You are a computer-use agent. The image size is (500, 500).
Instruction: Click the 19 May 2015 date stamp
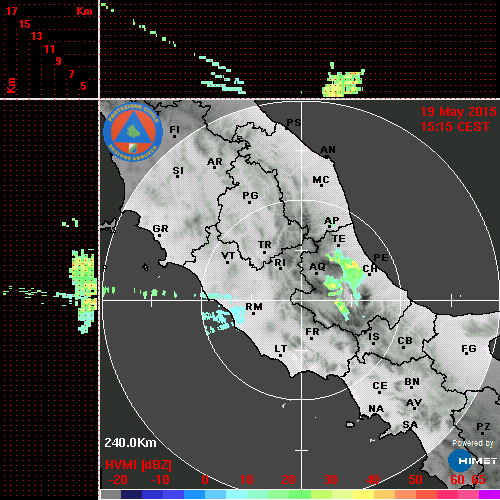tap(458, 112)
